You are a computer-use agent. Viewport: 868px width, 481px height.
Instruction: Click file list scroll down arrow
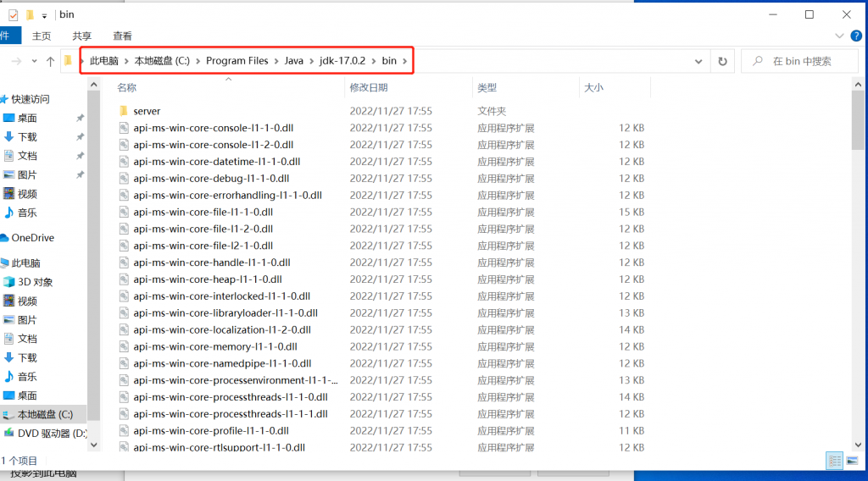point(858,445)
